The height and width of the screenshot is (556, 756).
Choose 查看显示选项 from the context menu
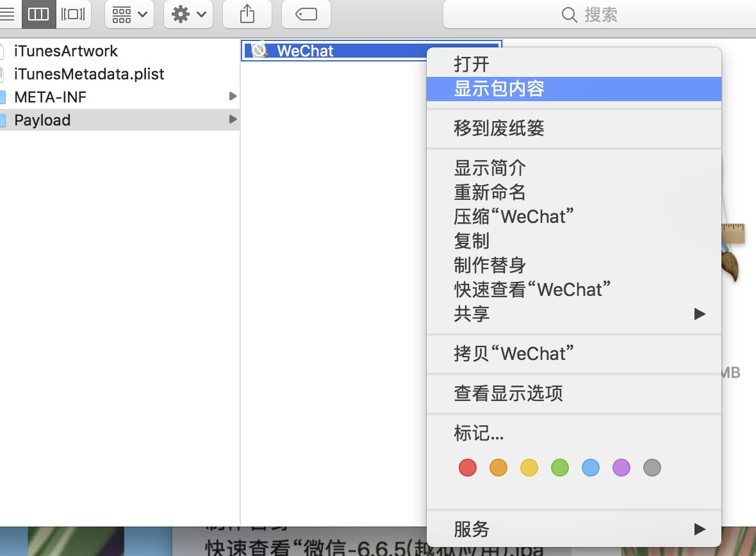pyautogui.click(x=574, y=393)
